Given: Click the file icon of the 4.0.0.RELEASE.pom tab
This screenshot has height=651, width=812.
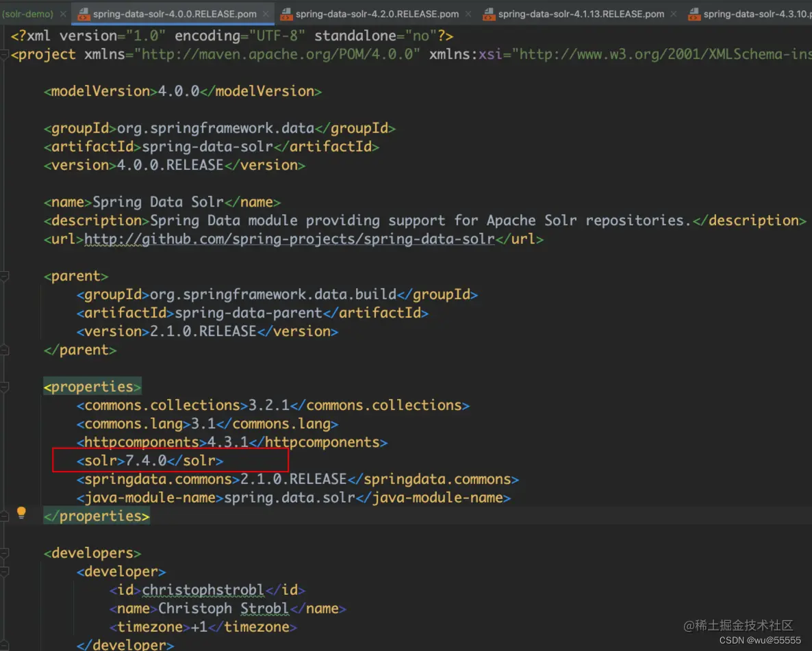Looking at the screenshot, I should coord(84,14).
